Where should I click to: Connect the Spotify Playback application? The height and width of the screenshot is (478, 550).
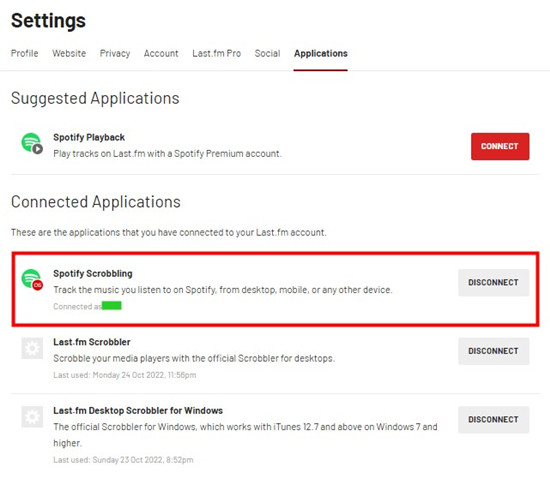[x=500, y=146]
